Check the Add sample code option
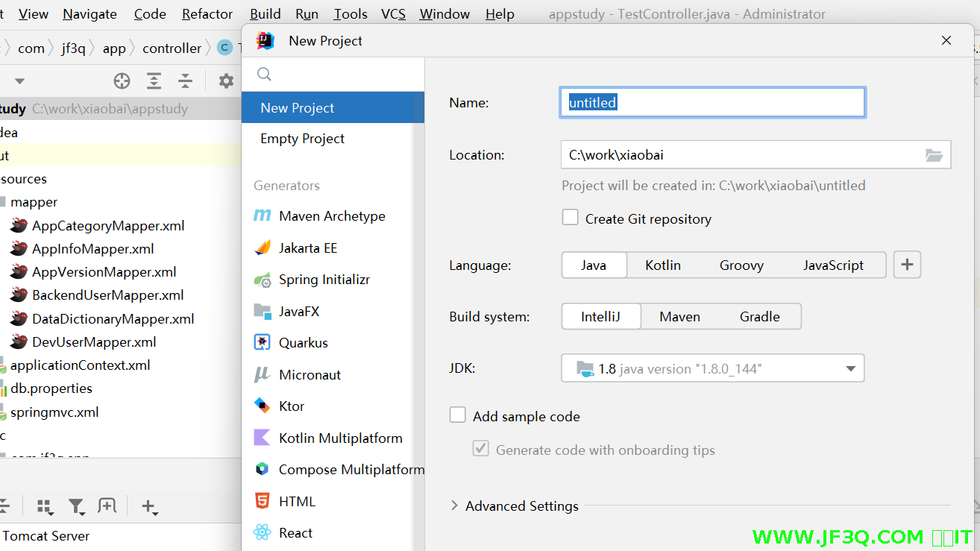980x551 pixels. 458,415
